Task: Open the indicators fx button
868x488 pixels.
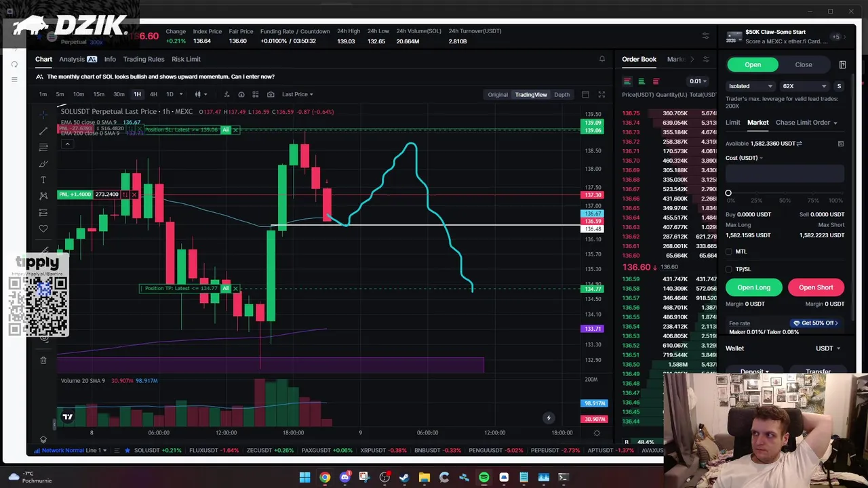Action: click(x=226, y=94)
